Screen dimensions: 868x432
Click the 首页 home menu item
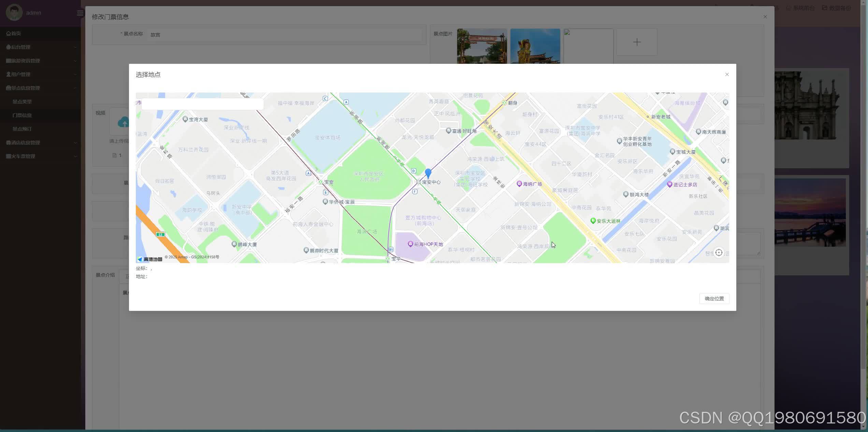(x=14, y=33)
